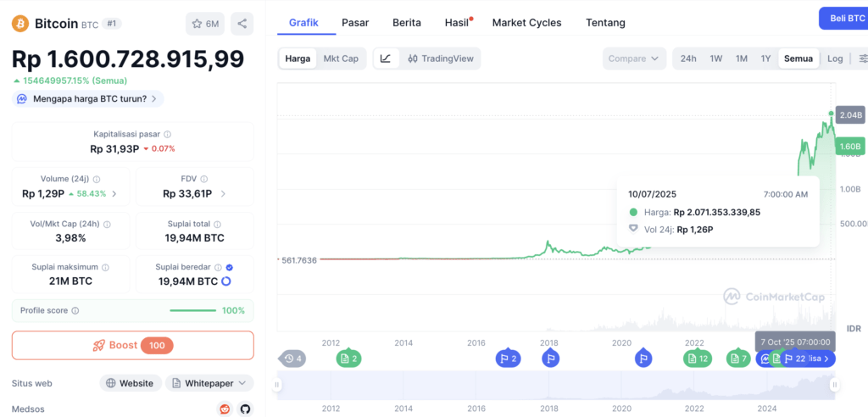The image size is (868, 417).
Task: Open the Reddit social link icon
Action: (225, 409)
